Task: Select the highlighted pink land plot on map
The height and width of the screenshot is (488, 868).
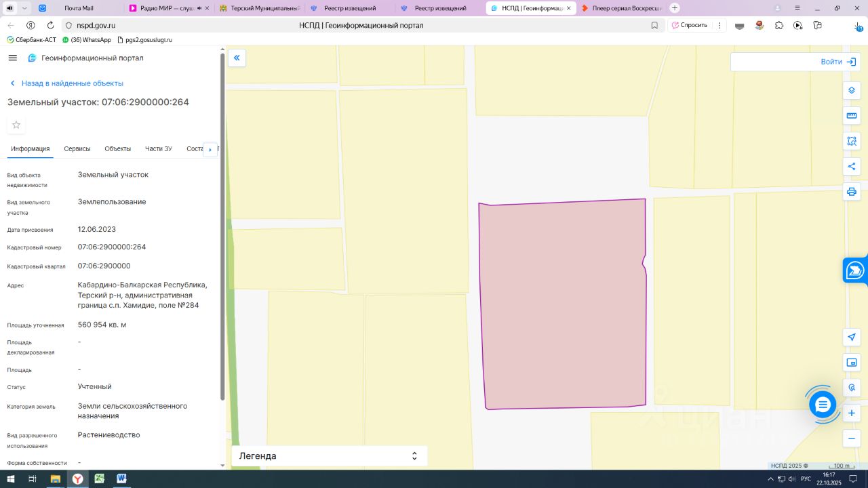Action: 563,304
